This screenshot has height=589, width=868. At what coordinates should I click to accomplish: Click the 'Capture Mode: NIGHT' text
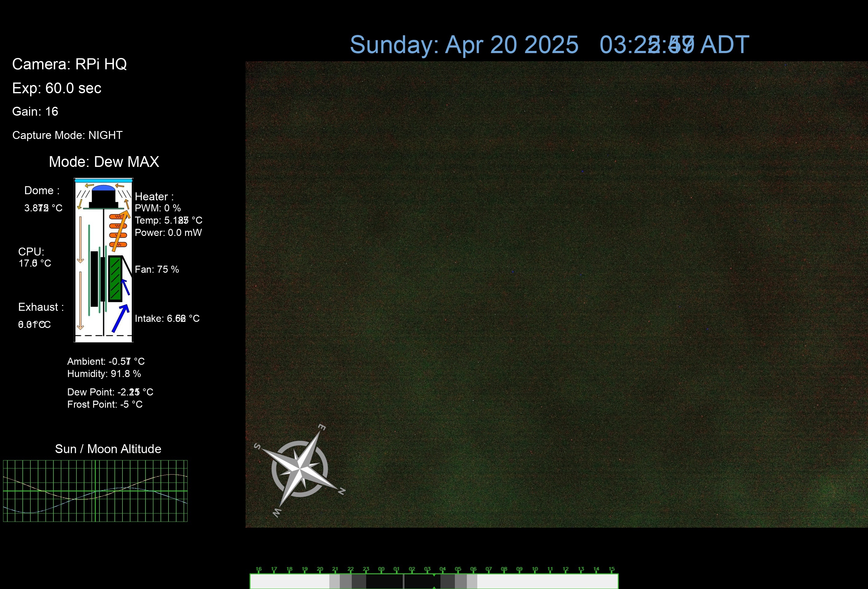[x=67, y=135]
